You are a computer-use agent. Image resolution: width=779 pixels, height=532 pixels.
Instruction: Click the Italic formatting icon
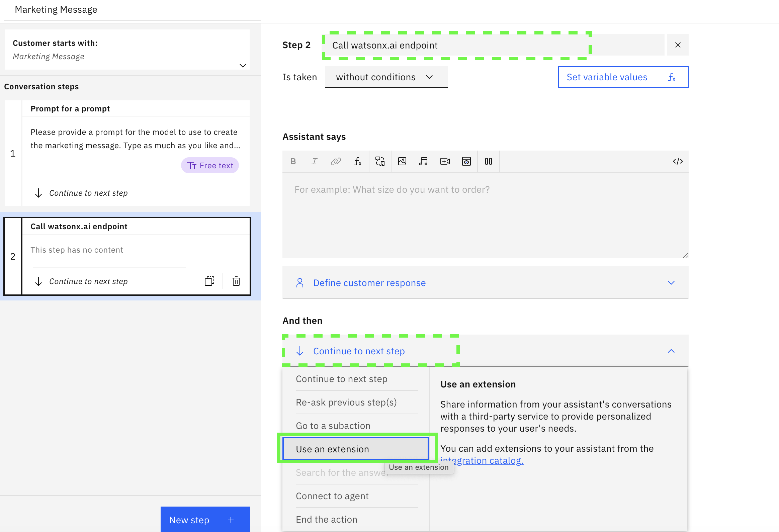314,162
